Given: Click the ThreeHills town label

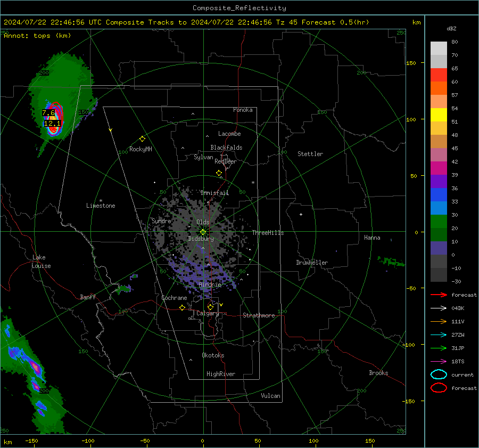Looking at the screenshot, I should point(268,233).
